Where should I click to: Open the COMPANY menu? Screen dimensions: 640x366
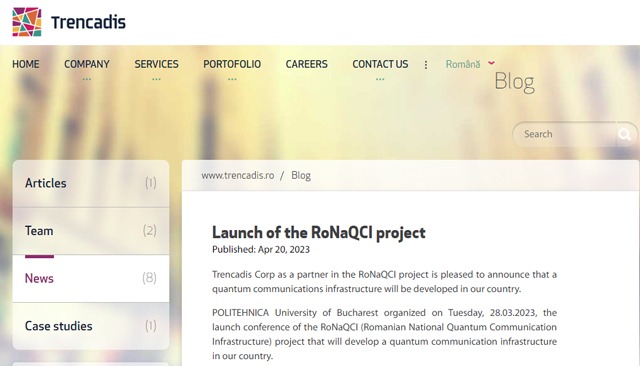[87, 64]
